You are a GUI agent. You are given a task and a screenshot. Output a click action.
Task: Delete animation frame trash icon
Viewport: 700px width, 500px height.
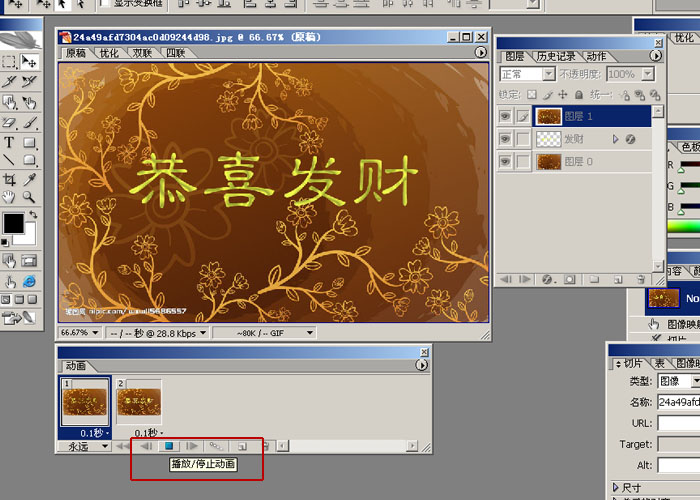[265, 446]
